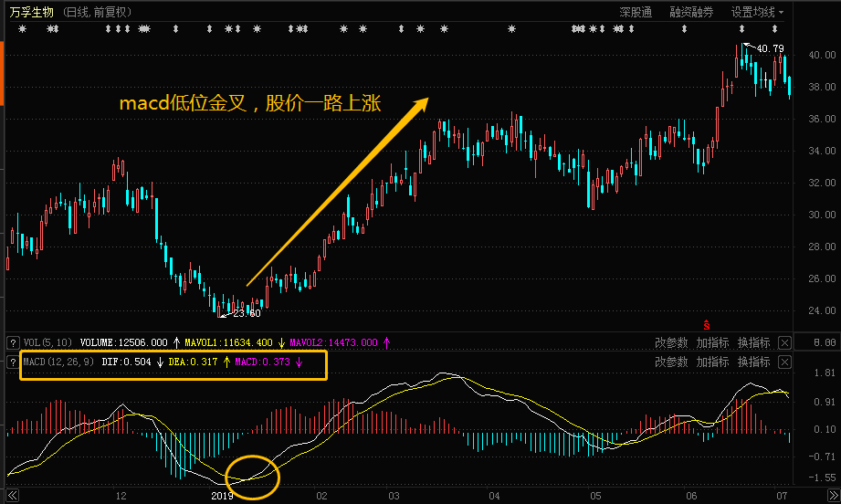
Task: Click the MACD(12,26,9) indicator name
Action: point(58,362)
